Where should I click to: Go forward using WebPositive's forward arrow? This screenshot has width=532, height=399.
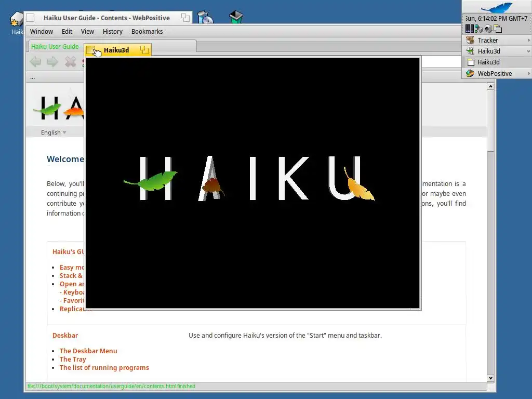pos(52,62)
